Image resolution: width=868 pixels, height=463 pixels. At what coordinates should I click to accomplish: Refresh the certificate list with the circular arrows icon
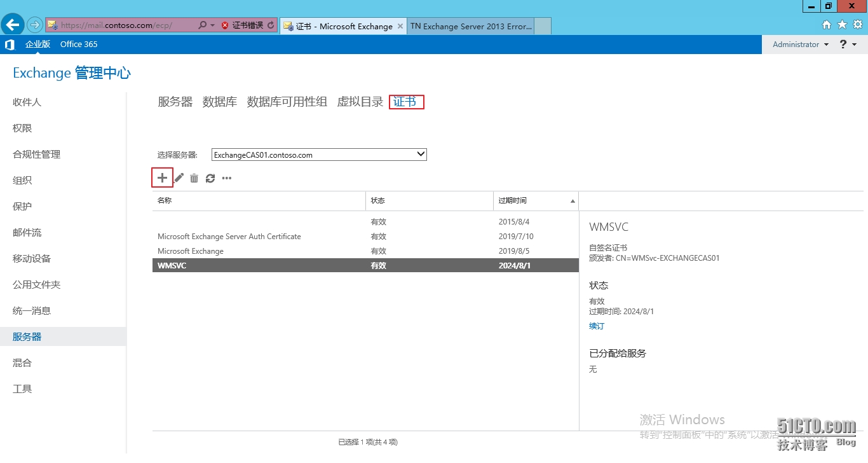point(210,178)
